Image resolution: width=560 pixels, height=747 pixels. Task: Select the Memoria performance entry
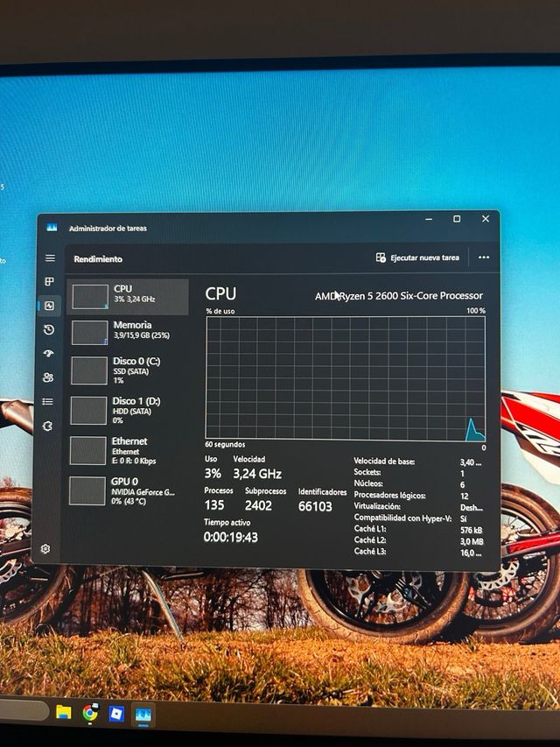point(128,332)
